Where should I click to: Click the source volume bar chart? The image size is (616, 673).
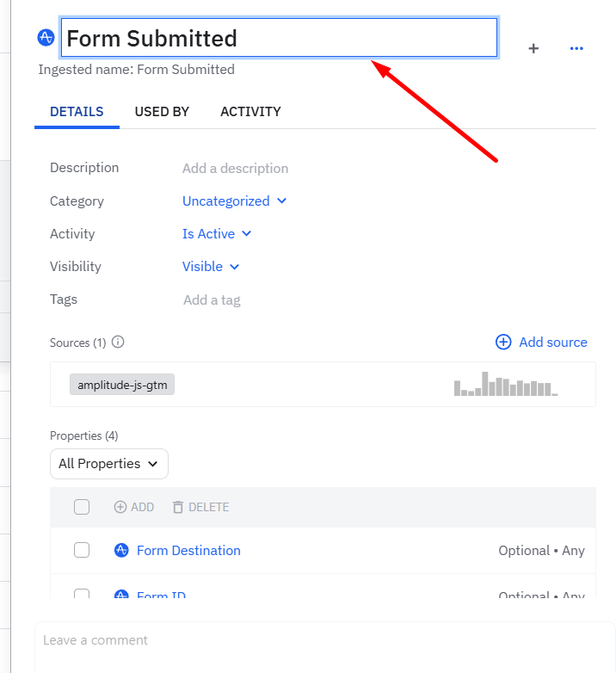[x=506, y=384]
